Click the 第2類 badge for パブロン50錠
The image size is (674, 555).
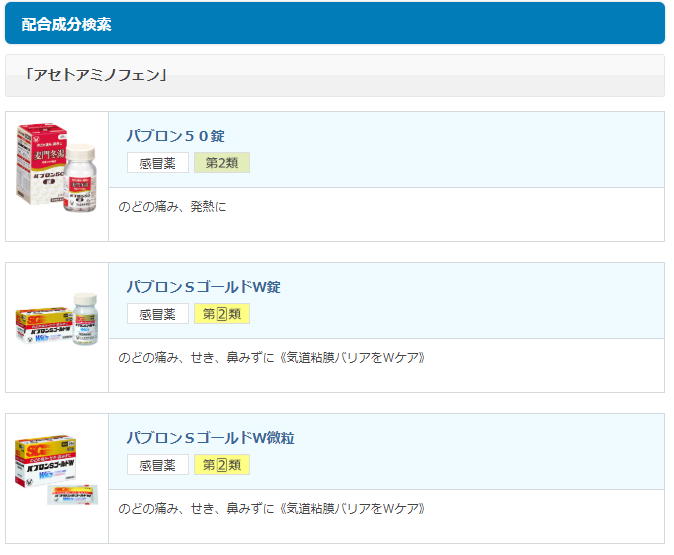(222, 163)
